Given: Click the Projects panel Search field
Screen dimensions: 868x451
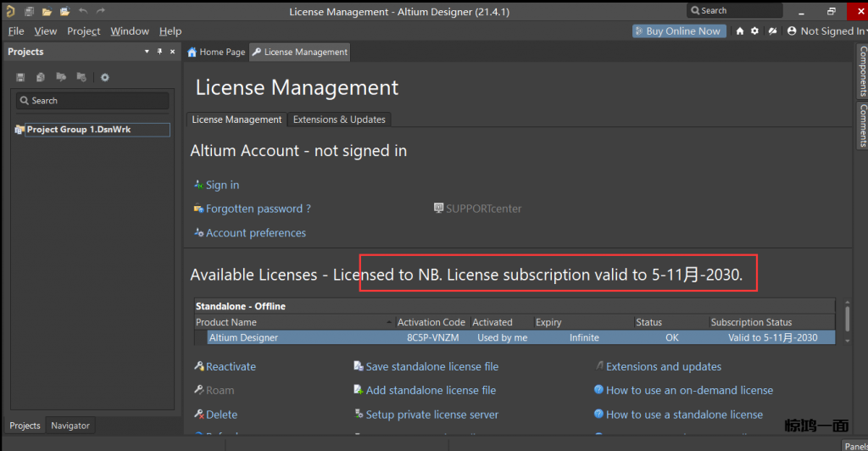Looking at the screenshot, I should pos(93,101).
